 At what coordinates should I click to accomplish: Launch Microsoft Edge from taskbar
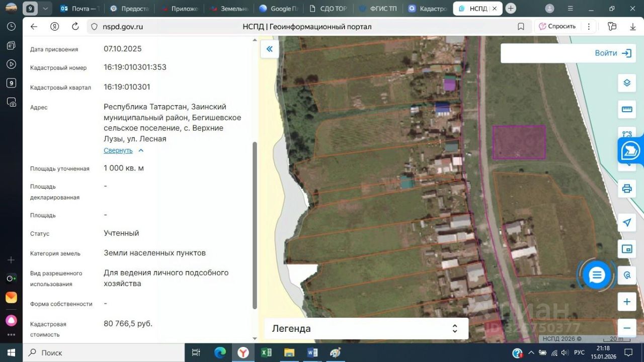[x=220, y=352]
